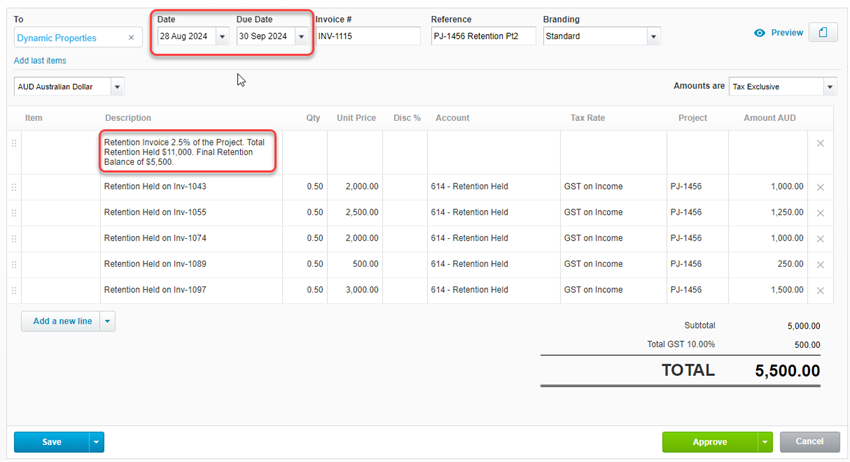Click Retention Held on Inv-1074 description
The width and height of the screenshot is (850, 462).
(x=155, y=238)
